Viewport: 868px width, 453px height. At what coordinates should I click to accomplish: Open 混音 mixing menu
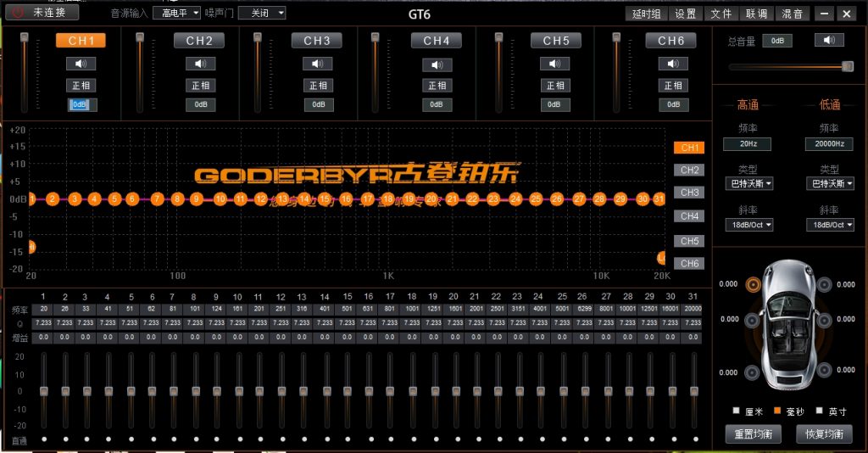click(793, 14)
